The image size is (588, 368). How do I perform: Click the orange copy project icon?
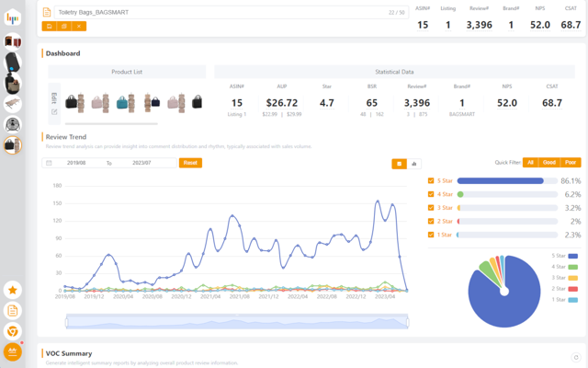(64, 27)
